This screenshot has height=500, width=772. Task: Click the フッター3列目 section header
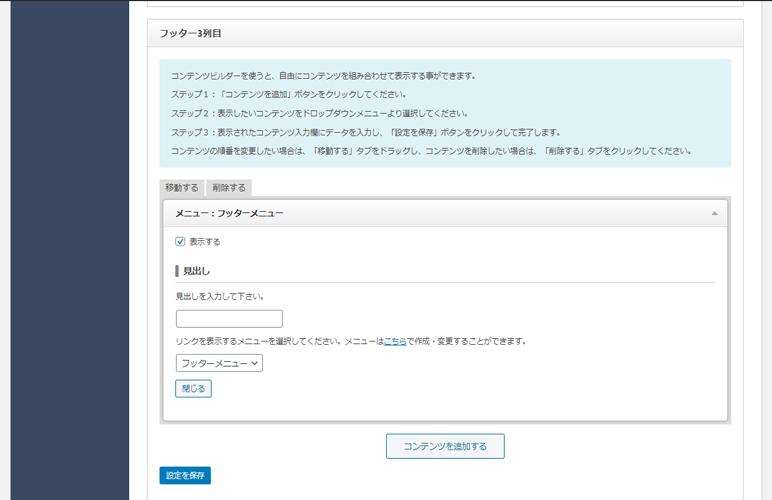click(190, 33)
